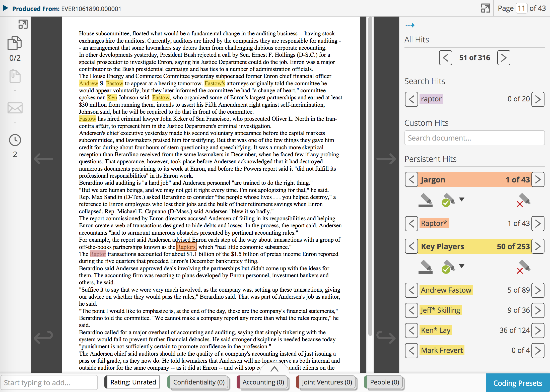Next Jeff* Skilling hit
The height and width of the screenshot is (392, 550).
[x=538, y=310]
